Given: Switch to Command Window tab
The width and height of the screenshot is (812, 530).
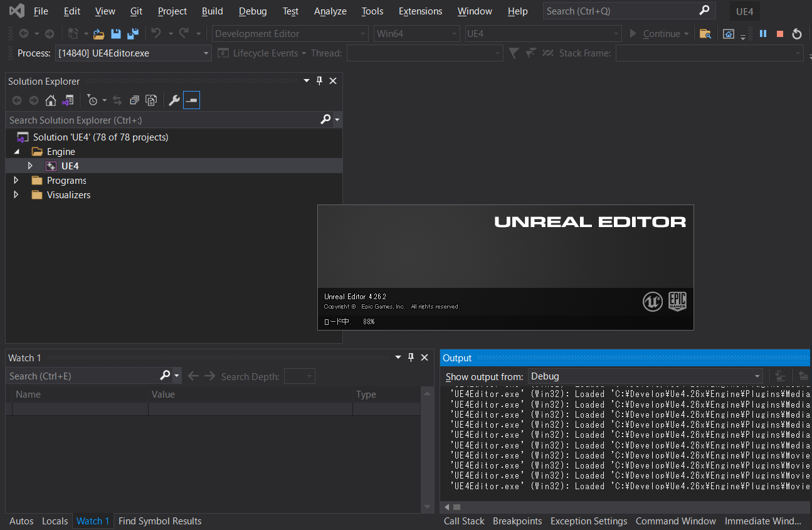Looking at the screenshot, I should tap(676, 521).
